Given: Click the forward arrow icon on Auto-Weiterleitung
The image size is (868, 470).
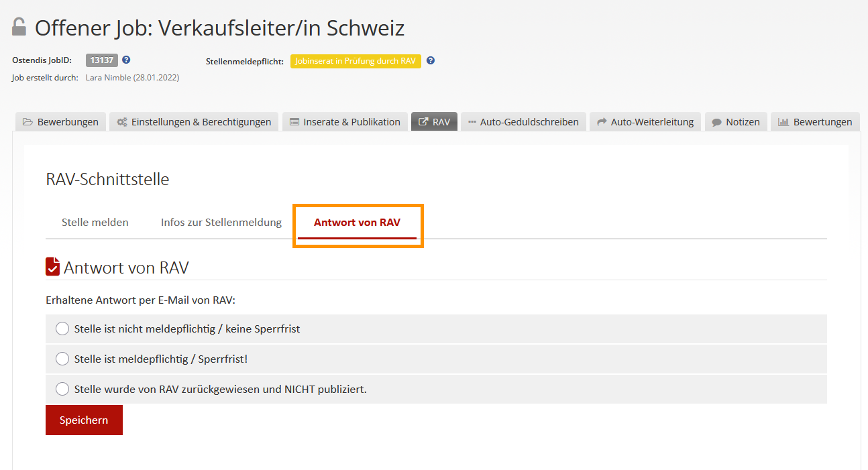Looking at the screenshot, I should pyautogui.click(x=602, y=122).
